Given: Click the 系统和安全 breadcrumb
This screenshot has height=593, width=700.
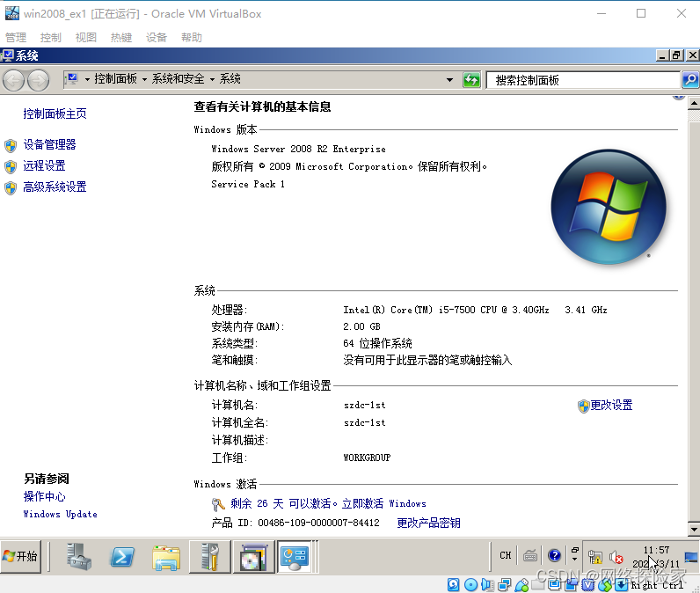Looking at the screenshot, I should 179,79.
